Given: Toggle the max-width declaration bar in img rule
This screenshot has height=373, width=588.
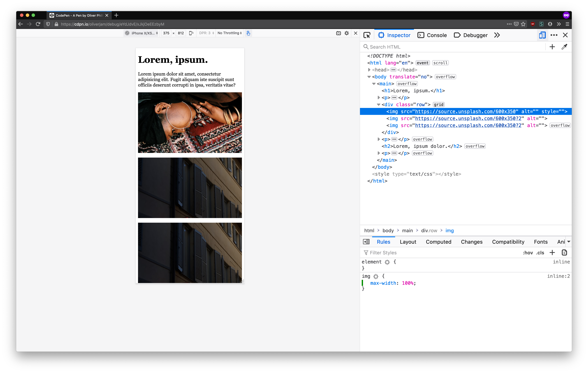Looking at the screenshot, I should (x=362, y=283).
